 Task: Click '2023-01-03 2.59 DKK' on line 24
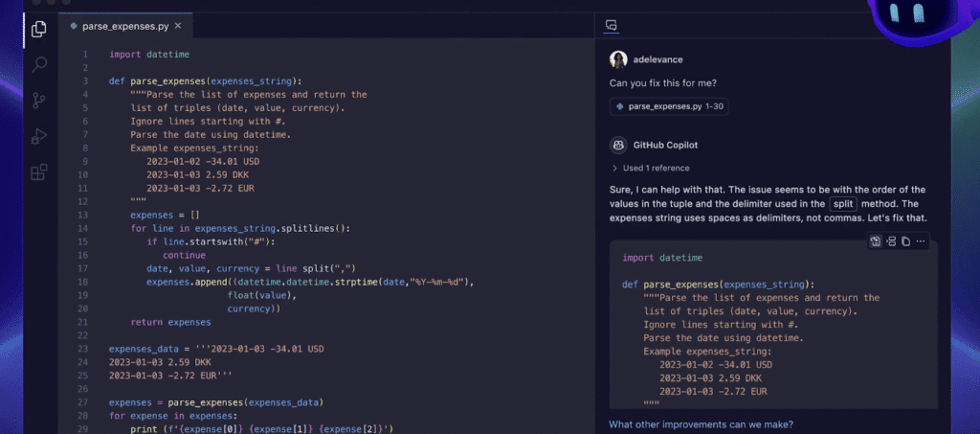(x=160, y=362)
